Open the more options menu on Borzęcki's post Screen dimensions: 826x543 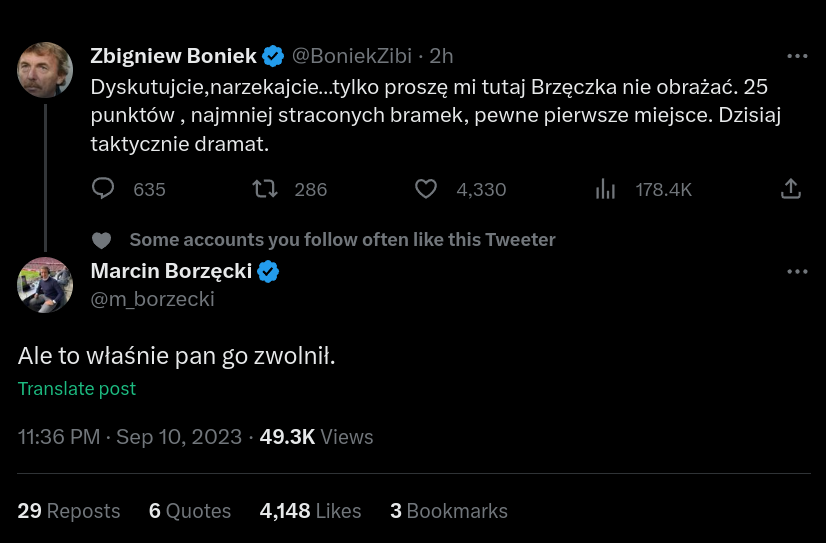coord(797,272)
